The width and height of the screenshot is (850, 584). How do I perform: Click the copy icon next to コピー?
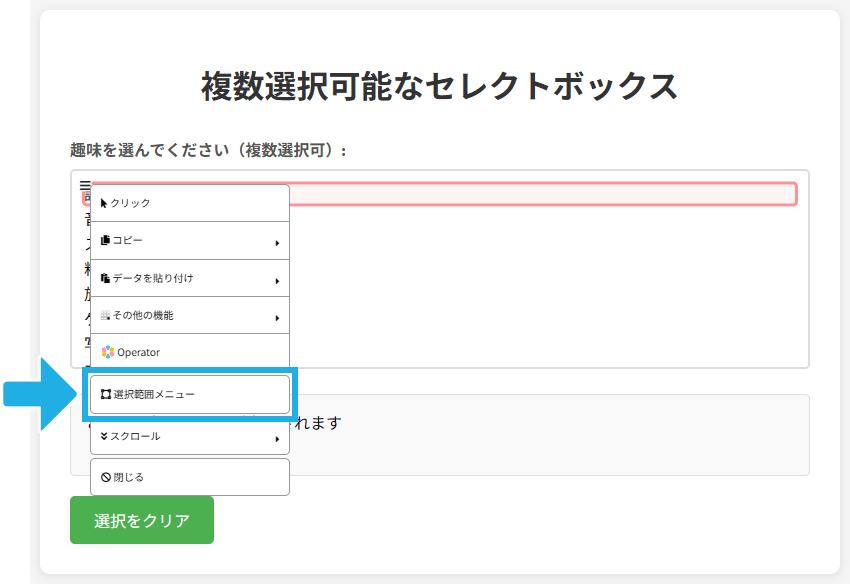point(104,240)
